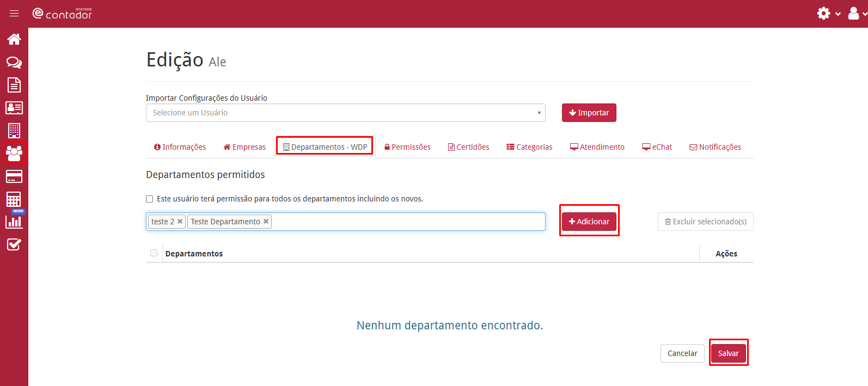Remove the 'teste 2' tag
Viewport: 868px width, 386px height.
point(180,222)
